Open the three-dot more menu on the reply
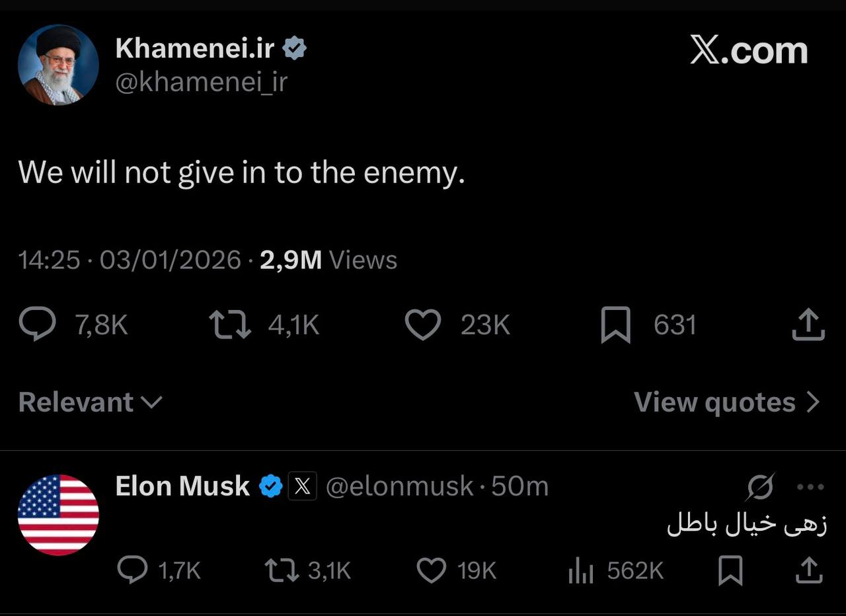 (x=811, y=487)
